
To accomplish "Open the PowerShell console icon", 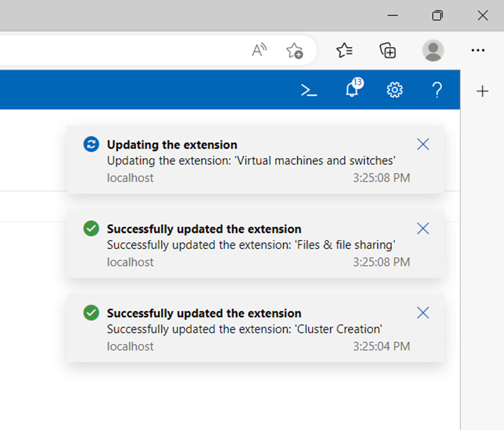I will (x=309, y=90).
